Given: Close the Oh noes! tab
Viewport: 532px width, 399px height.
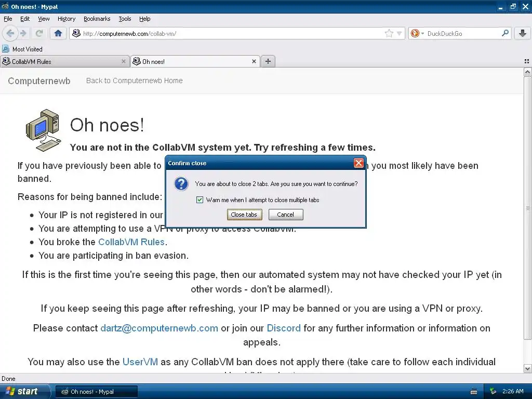Looking at the screenshot, I should pyautogui.click(x=254, y=61).
